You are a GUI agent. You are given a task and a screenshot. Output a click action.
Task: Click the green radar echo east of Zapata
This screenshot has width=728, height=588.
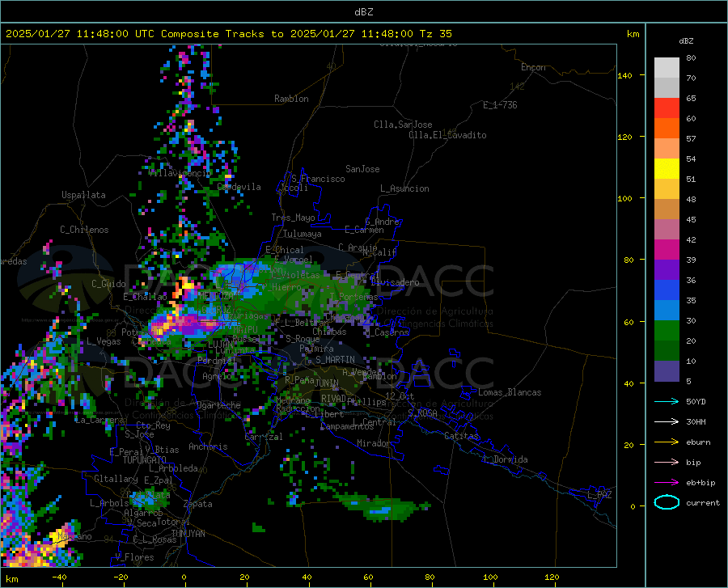(x=382, y=507)
